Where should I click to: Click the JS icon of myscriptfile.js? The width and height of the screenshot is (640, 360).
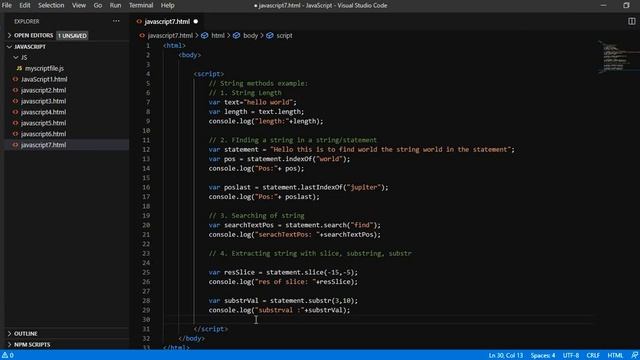click(x=19, y=68)
